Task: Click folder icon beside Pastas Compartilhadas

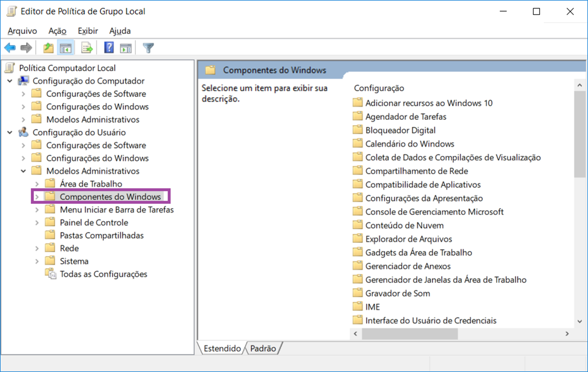Action: tap(50, 235)
